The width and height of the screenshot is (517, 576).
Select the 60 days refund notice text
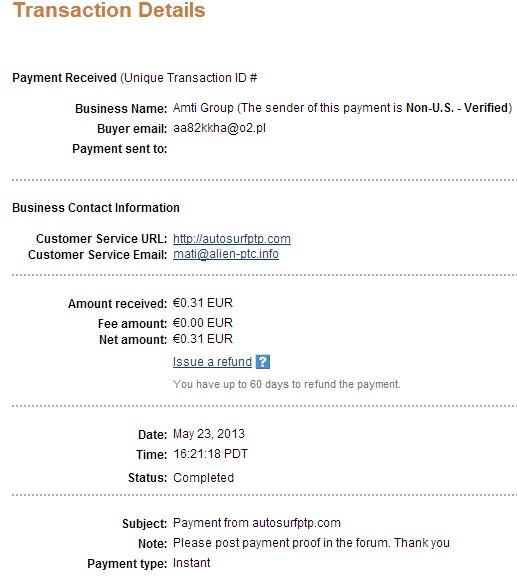287,384
